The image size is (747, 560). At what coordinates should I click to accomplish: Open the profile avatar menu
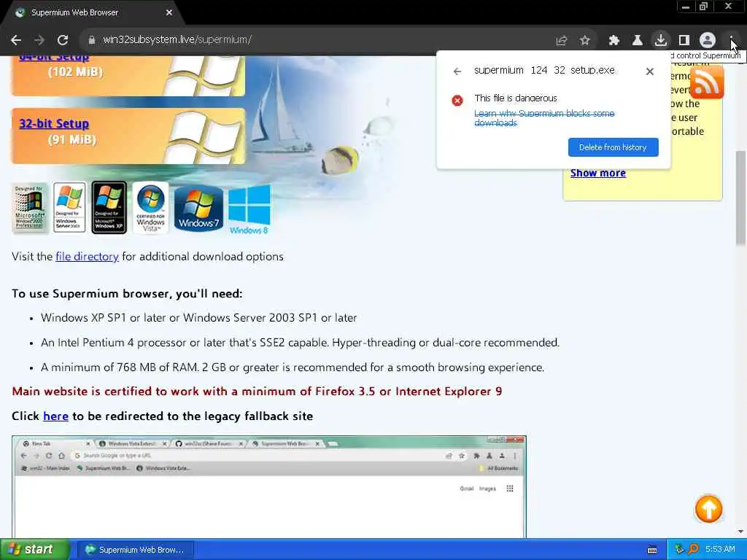(708, 41)
